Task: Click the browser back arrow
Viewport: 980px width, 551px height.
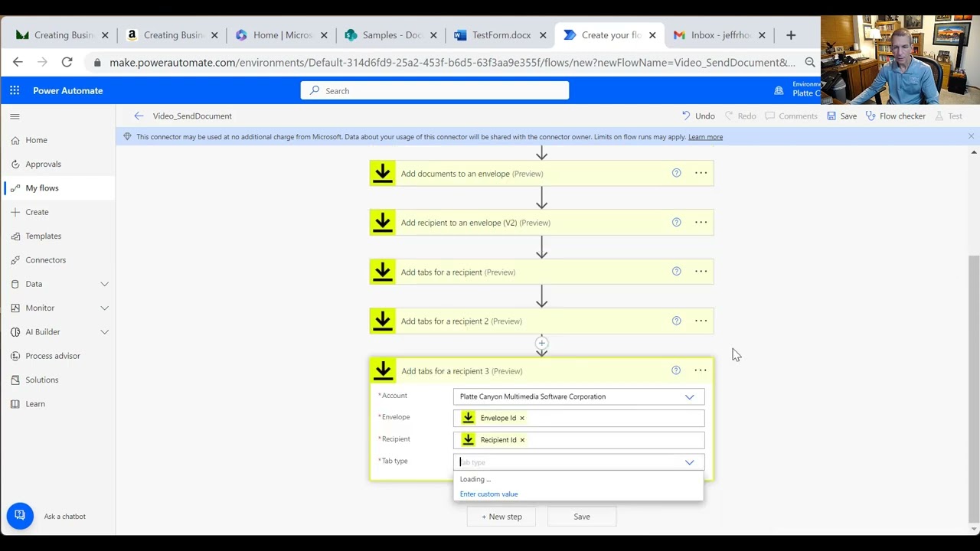Action: point(18,62)
